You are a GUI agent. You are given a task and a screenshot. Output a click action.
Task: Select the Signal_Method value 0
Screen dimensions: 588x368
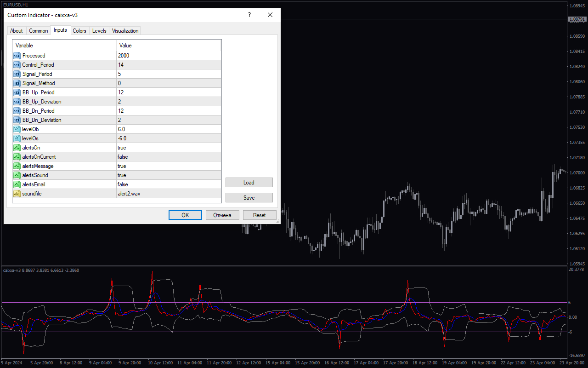tap(119, 83)
